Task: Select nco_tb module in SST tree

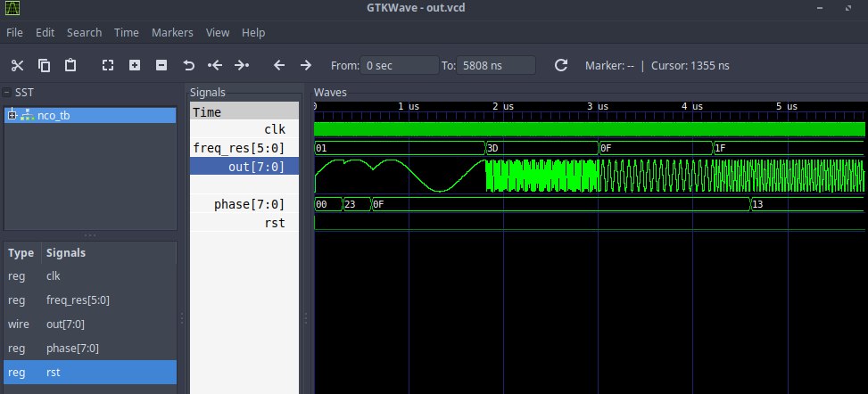Action: [54, 116]
